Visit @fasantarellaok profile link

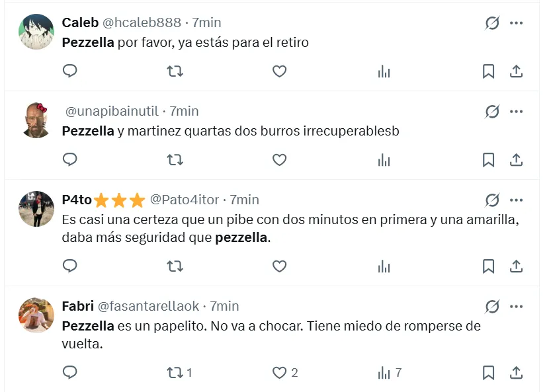pos(148,306)
